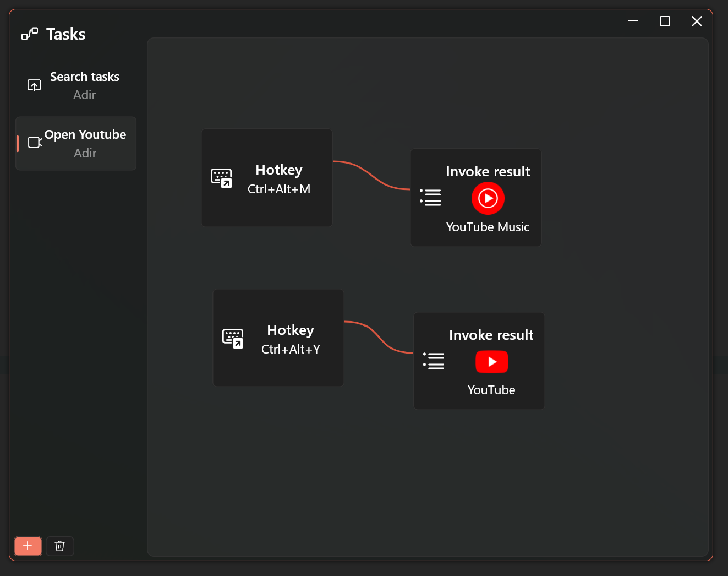Delete task with trash icon
728x576 pixels.
(x=60, y=546)
